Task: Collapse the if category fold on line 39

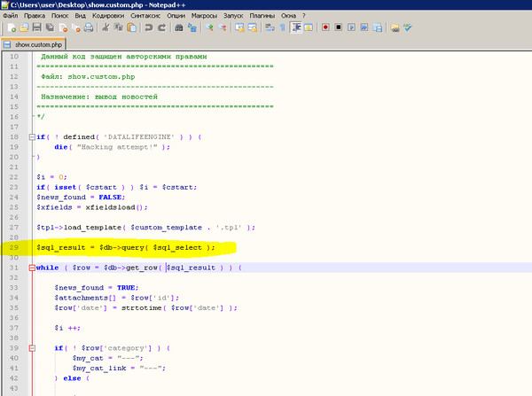Action: click(32, 347)
